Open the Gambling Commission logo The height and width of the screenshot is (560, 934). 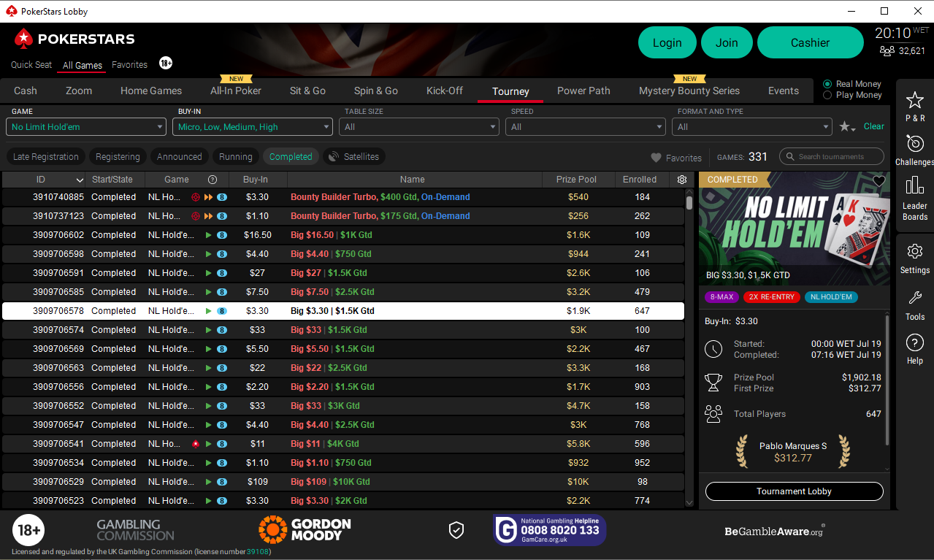click(x=136, y=530)
